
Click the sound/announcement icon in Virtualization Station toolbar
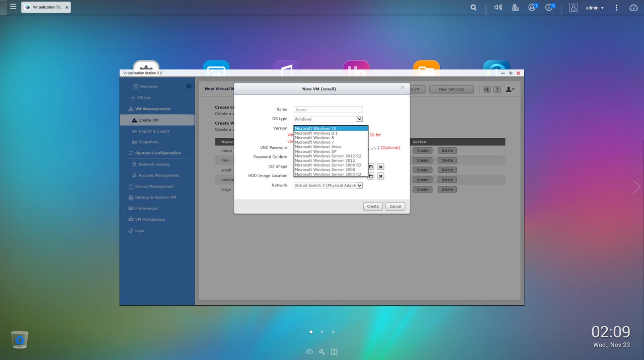point(487,89)
